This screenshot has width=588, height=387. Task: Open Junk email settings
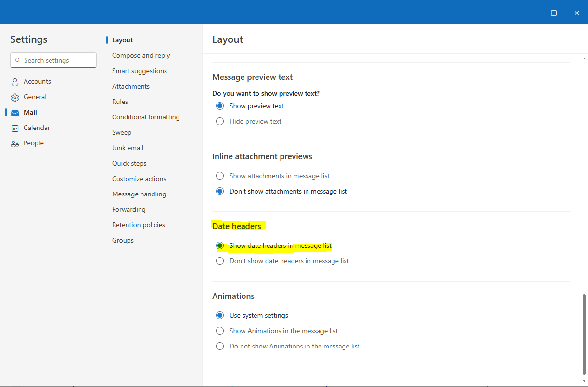(x=128, y=148)
